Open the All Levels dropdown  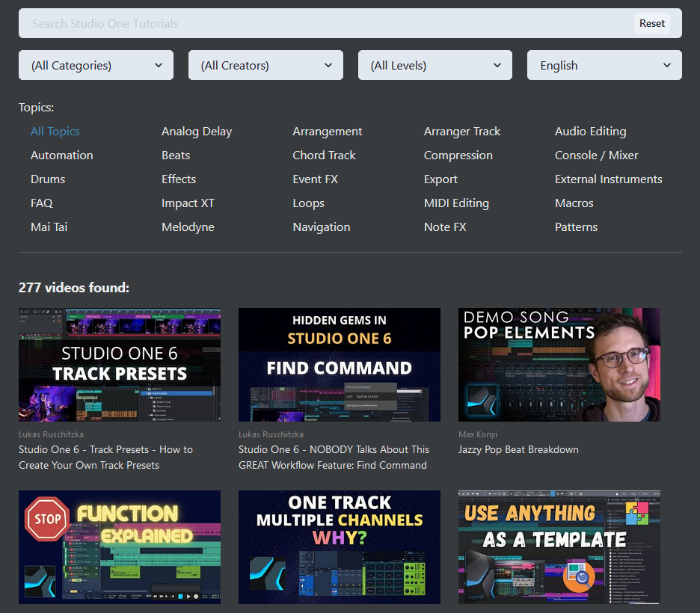click(435, 65)
